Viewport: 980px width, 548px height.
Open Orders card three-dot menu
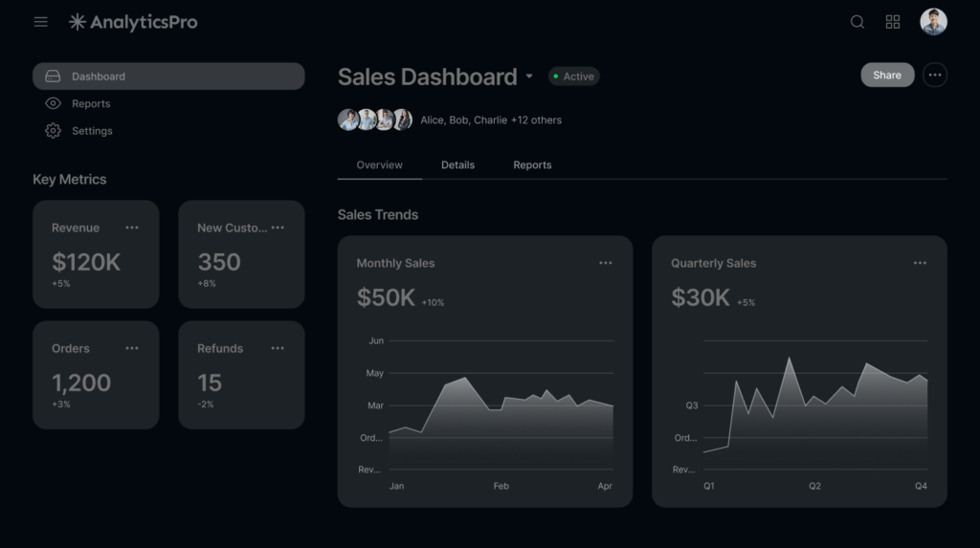132,348
